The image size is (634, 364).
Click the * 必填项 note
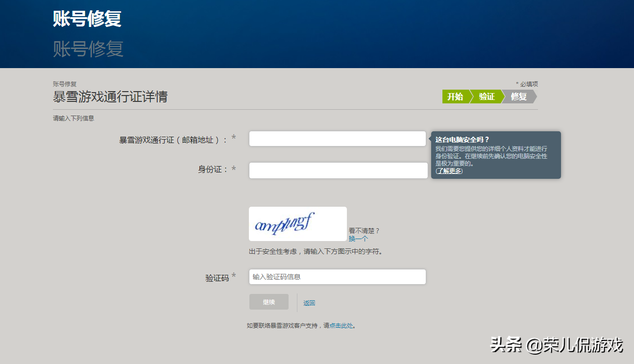click(x=527, y=84)
